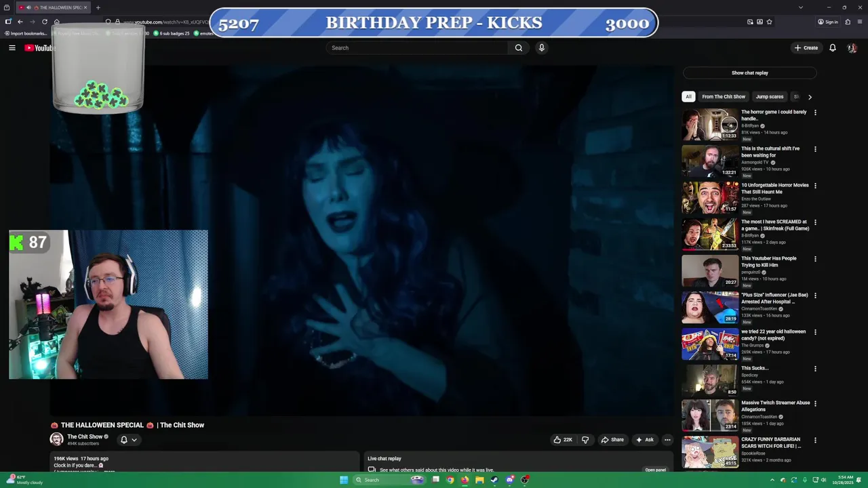Click the magnifier search button

(x=518, y=47)
